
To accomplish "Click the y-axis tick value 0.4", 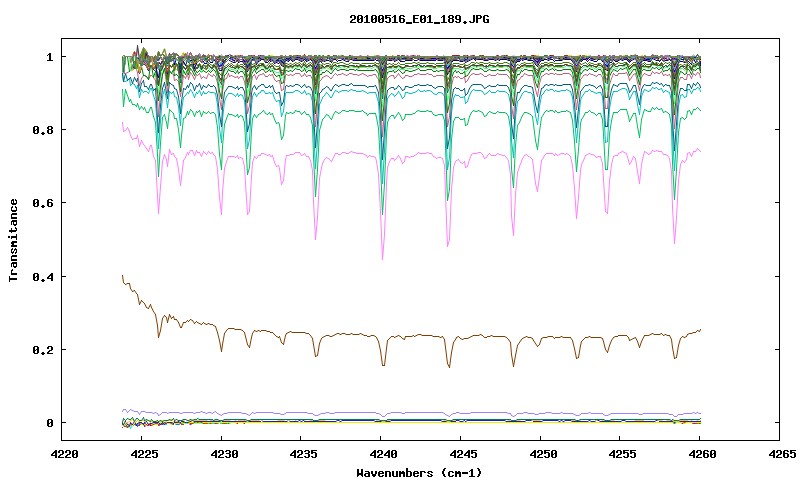I will tap(43, 276).
